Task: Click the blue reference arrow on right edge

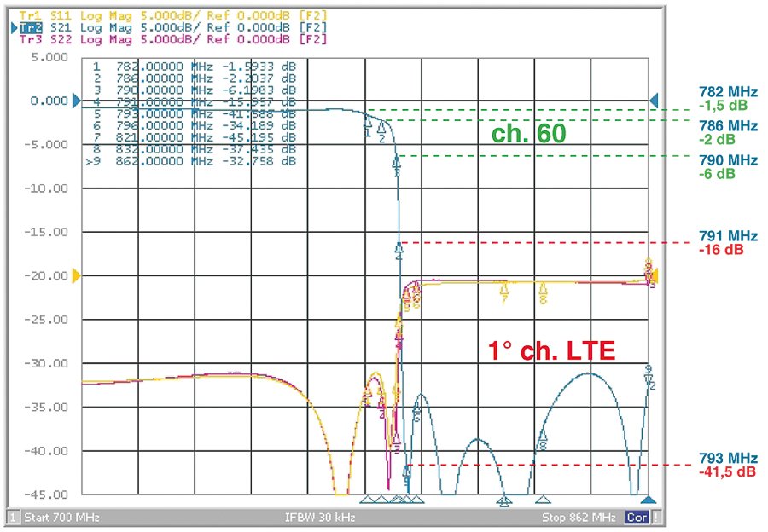Action: point(655,101)
